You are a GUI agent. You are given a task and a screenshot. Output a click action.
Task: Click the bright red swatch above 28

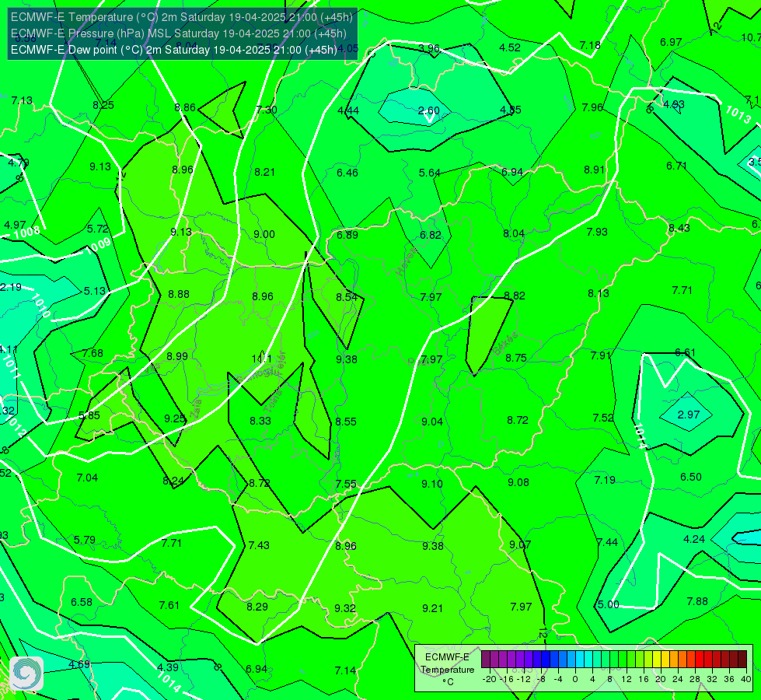pyautogui.click(x=700, y=660)
